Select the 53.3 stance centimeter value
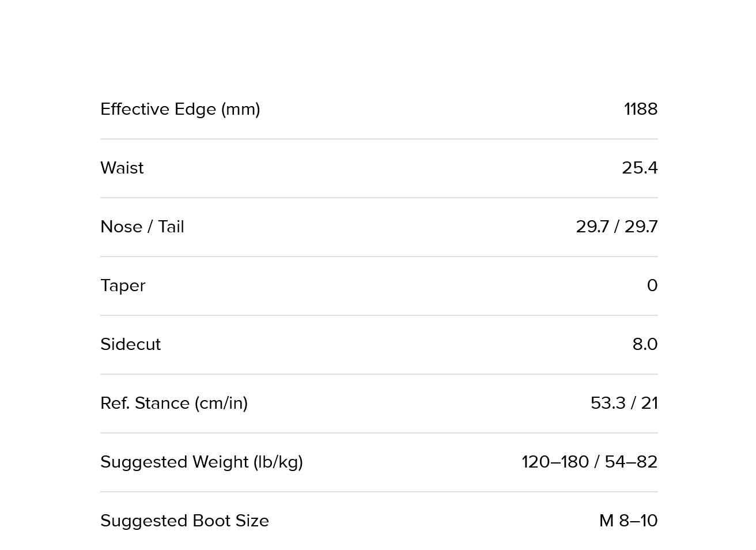Screen dimensions: 756x550 (607, 403)
